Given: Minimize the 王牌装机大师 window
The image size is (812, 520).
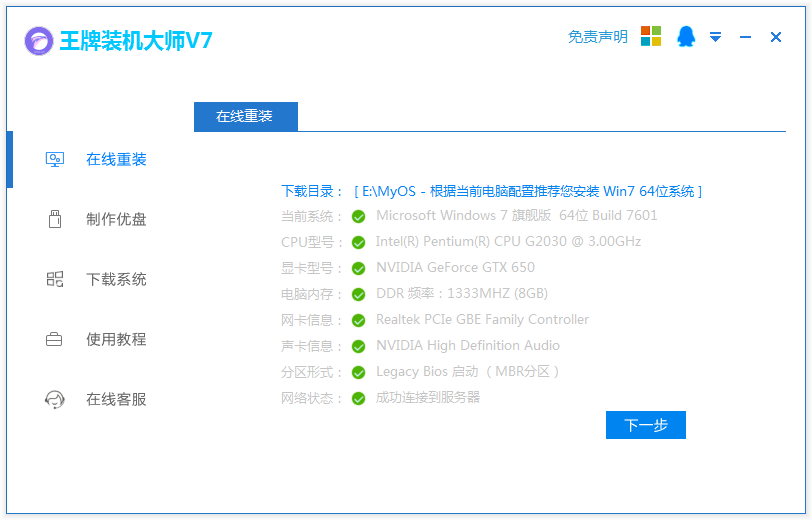Looking at the screenshot, I should [745, 37].
